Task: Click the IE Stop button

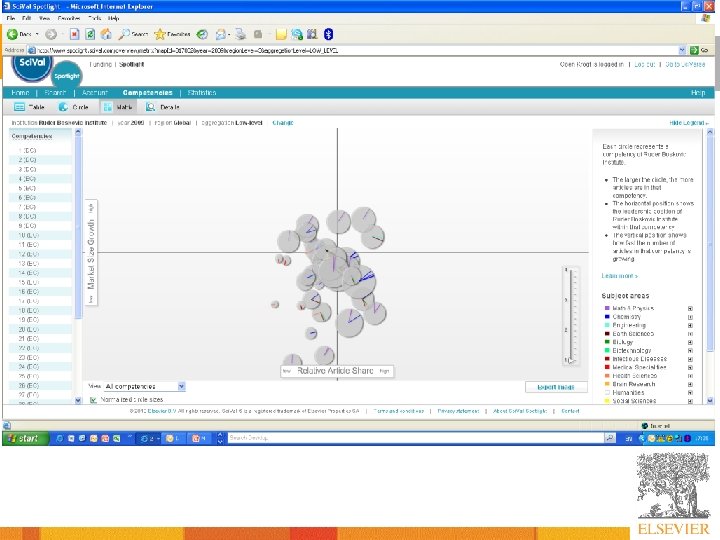Action: coord(74,34)
